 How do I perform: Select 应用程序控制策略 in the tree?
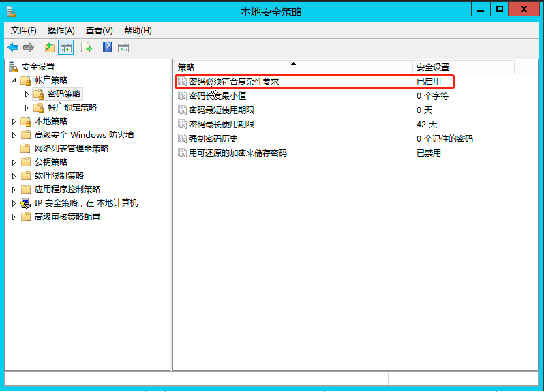pyautogui.click(x=67, y=190)
